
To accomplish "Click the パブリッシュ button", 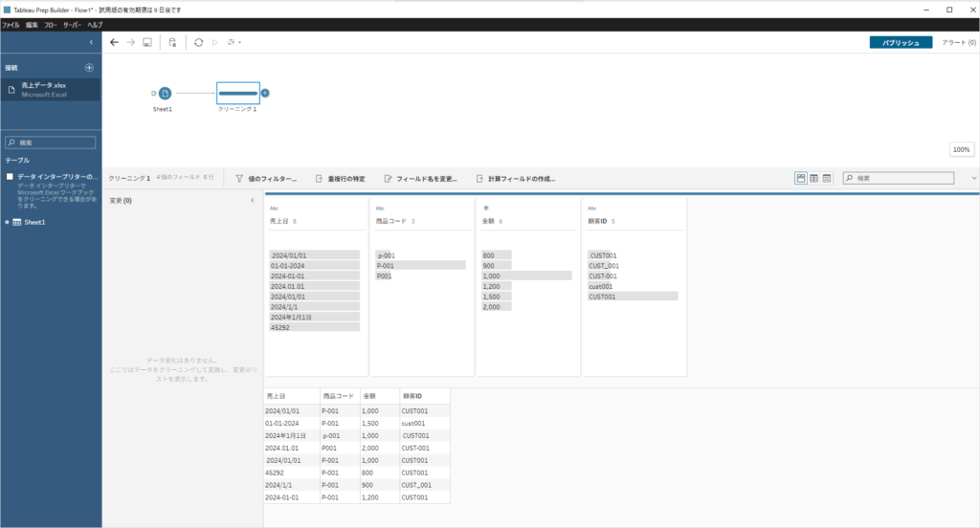I will [900, 43].
